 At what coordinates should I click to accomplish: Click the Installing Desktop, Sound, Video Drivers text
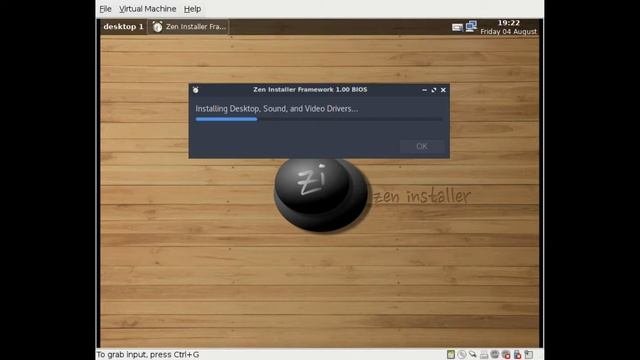(x=276, y=109)
